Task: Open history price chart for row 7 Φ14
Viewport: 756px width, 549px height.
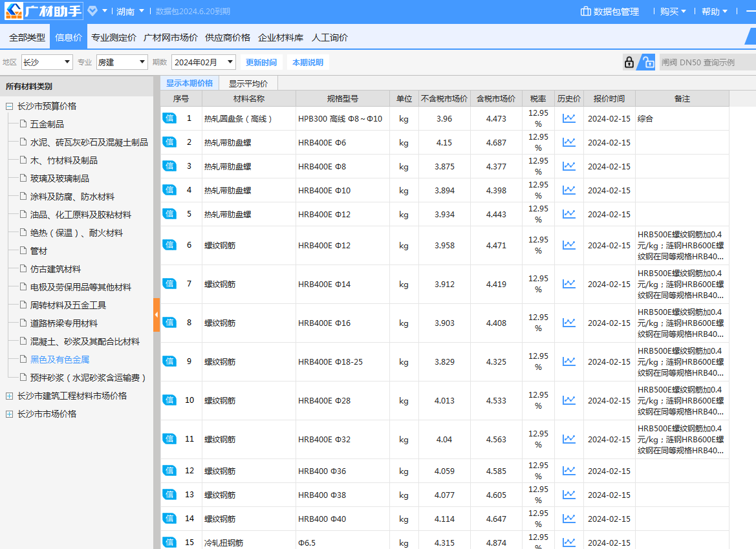Action: pyautogui.click(x=569, y=284)
